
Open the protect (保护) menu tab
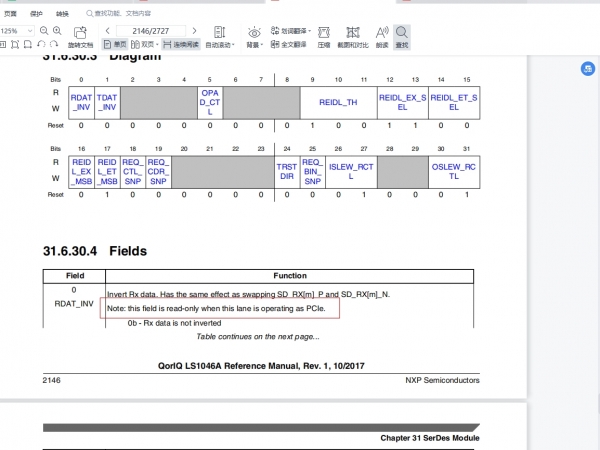click(x=37, y=13)
